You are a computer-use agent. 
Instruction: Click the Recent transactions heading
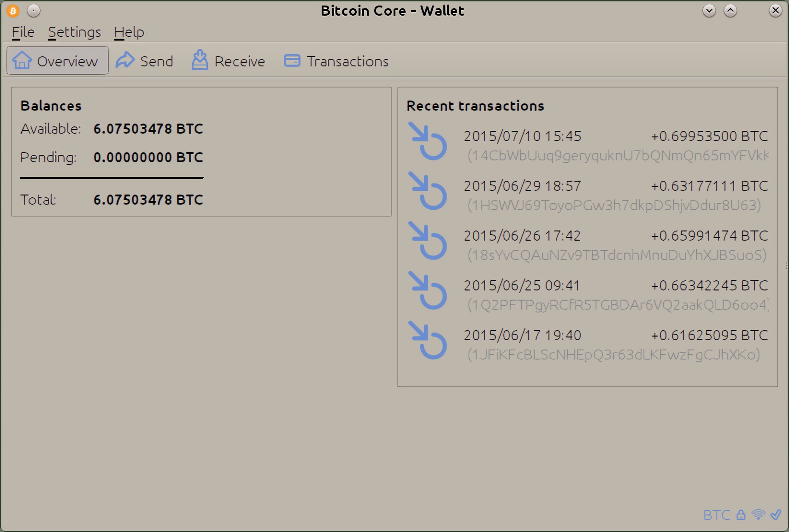pyautogui.click(x=475, y=106)
